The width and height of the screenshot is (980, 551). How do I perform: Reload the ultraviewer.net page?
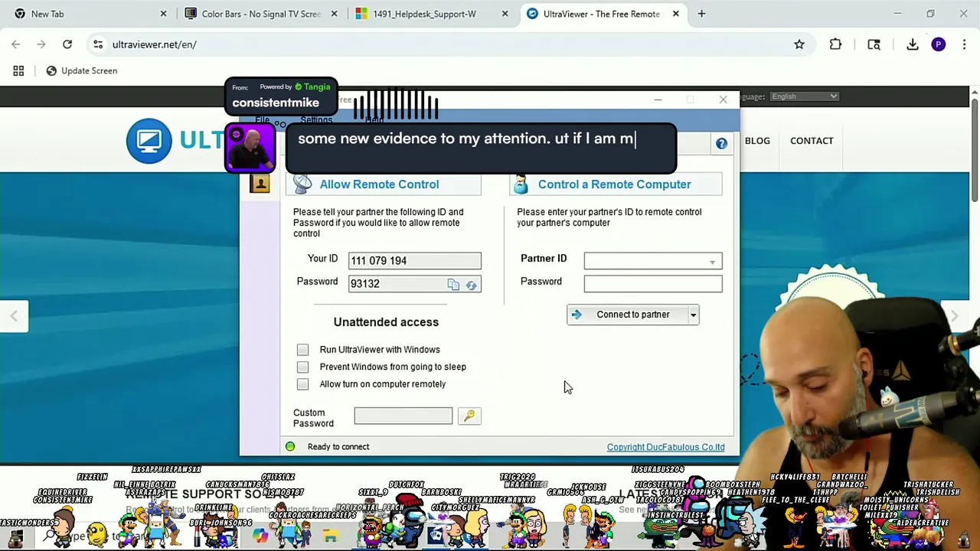(x=67, y=44)
